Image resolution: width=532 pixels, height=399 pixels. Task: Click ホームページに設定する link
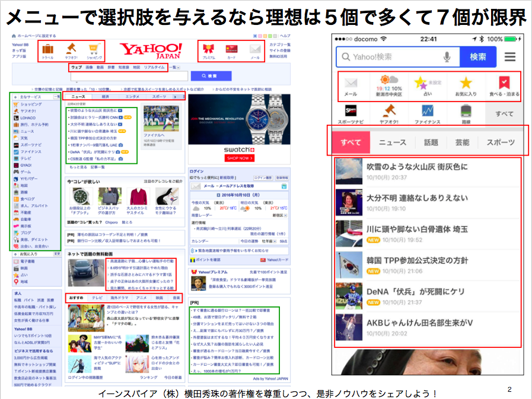[37, 36]
